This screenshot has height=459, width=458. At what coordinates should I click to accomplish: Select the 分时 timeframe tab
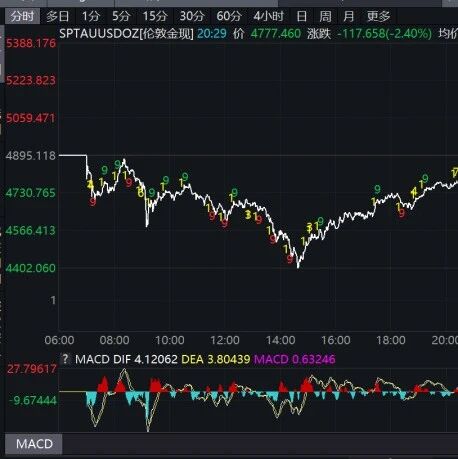pyautogui.click(x=22, y=16)
